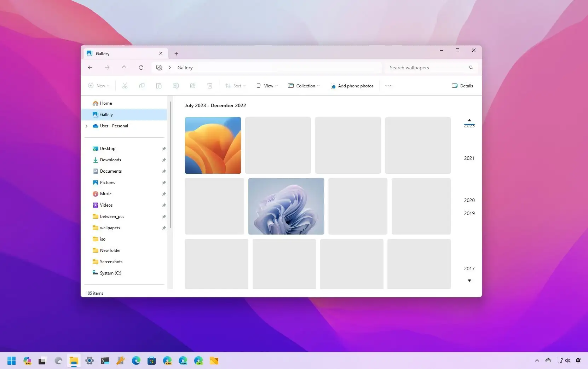
Task: Click the Delete trash icon
Action: 210,86
